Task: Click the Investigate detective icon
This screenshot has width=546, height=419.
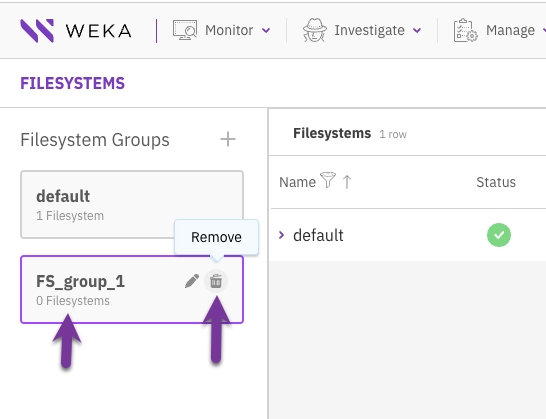Action: (x=315, y=30)
